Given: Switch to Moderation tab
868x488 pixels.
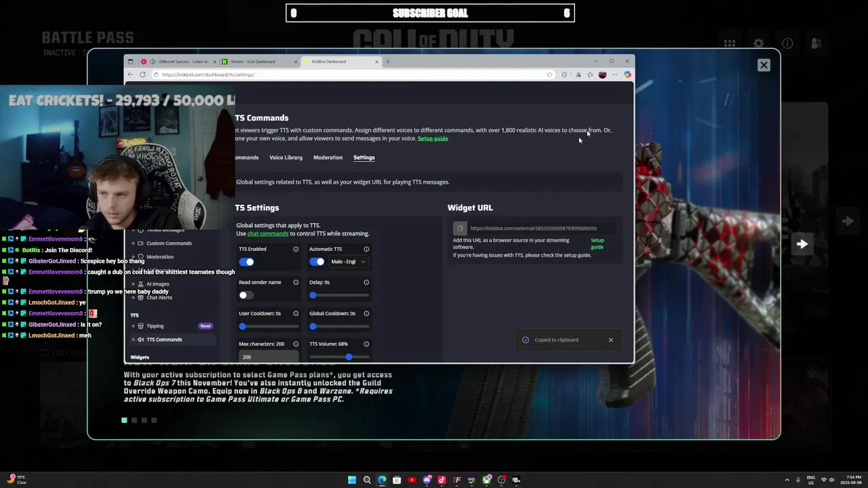Looking at the screenshot, I should tap(328, 157).
